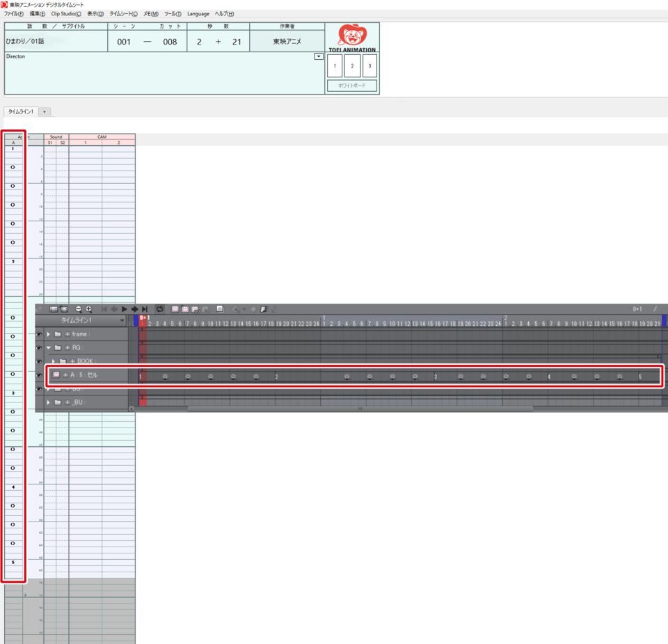Screen dimensions: 668x644
Task: Click the horizontal scrollbar below the timeline
Action: [358, 409]
